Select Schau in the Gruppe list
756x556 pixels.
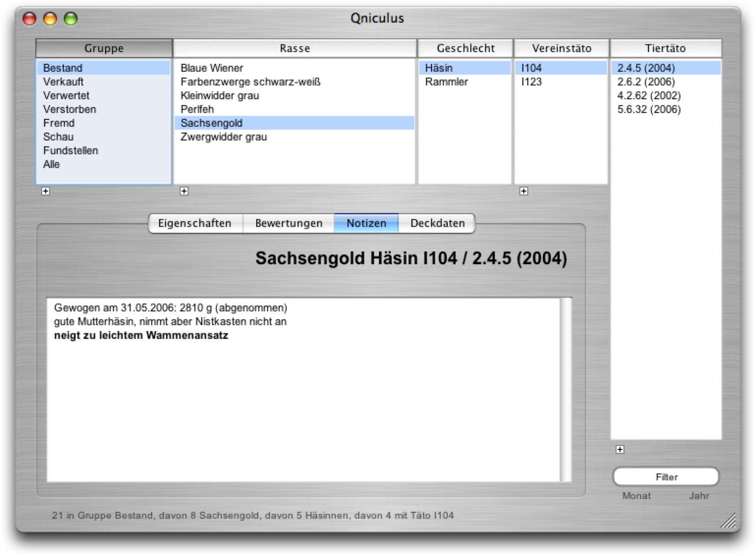[104, 137]
